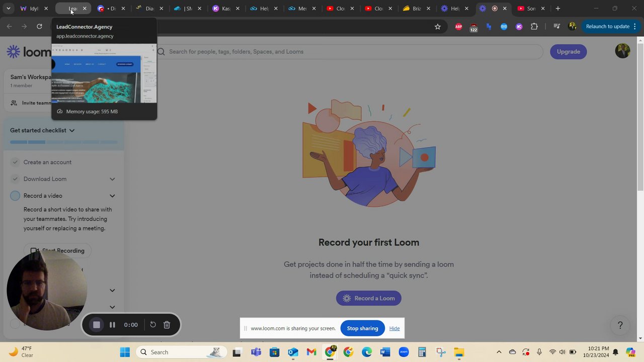Open File Explorer from the taskbar

click(459, 352)
